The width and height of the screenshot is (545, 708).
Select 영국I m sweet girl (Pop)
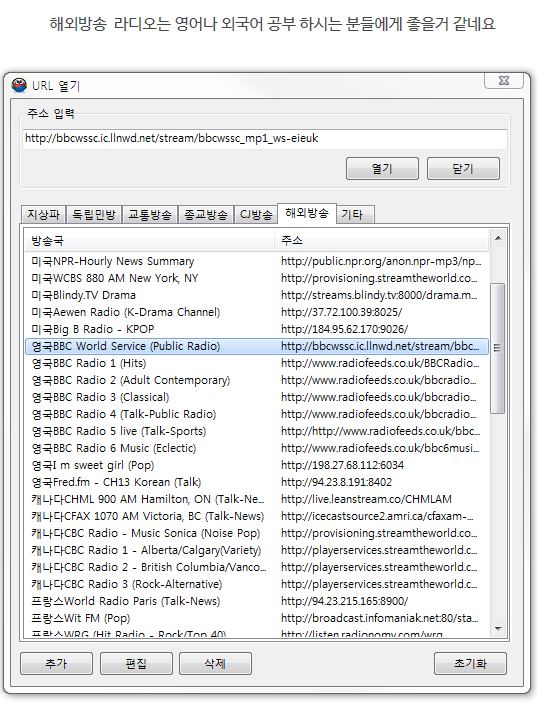[x=257, y=466]
